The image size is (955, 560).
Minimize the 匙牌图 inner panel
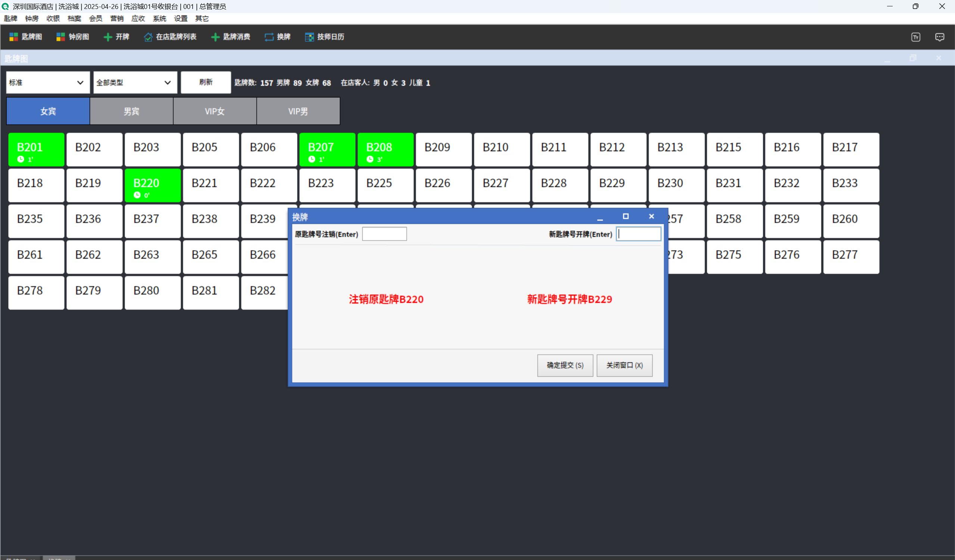point(887,59)
